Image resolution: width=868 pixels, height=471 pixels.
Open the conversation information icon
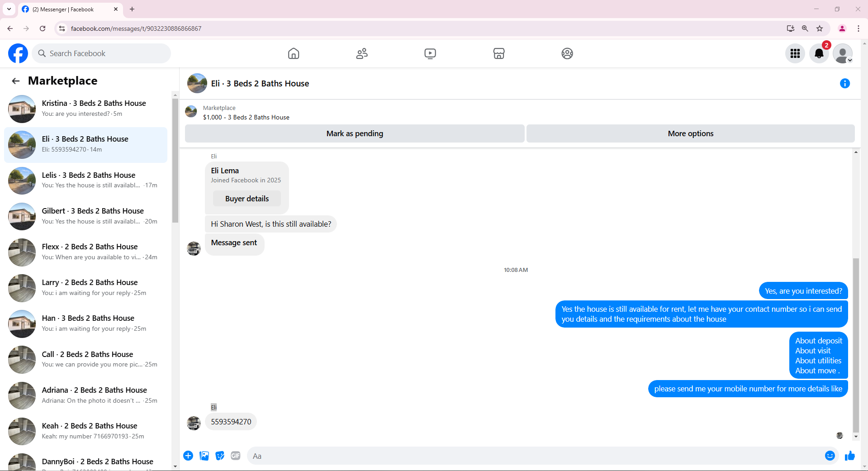(x=845, y=83)
